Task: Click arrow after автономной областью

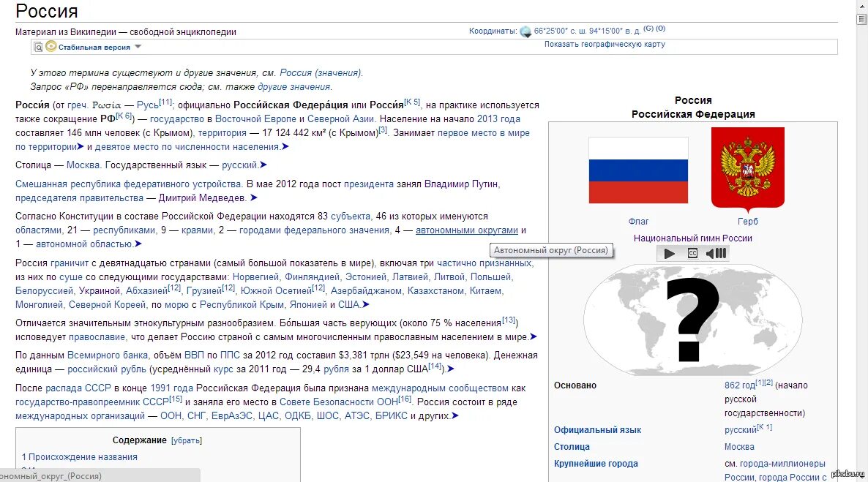Action: point(138,244)
